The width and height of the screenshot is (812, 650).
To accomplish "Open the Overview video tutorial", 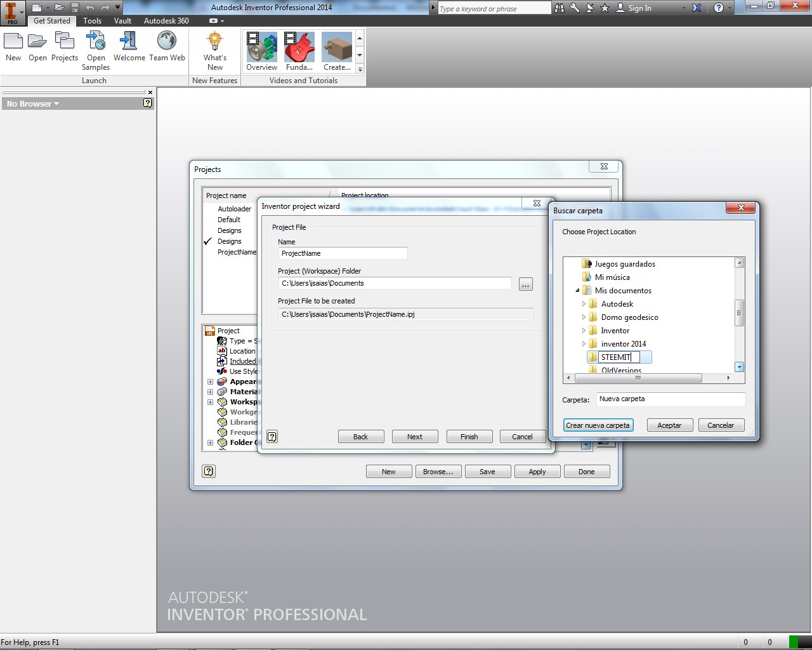I will click(261, 51).
